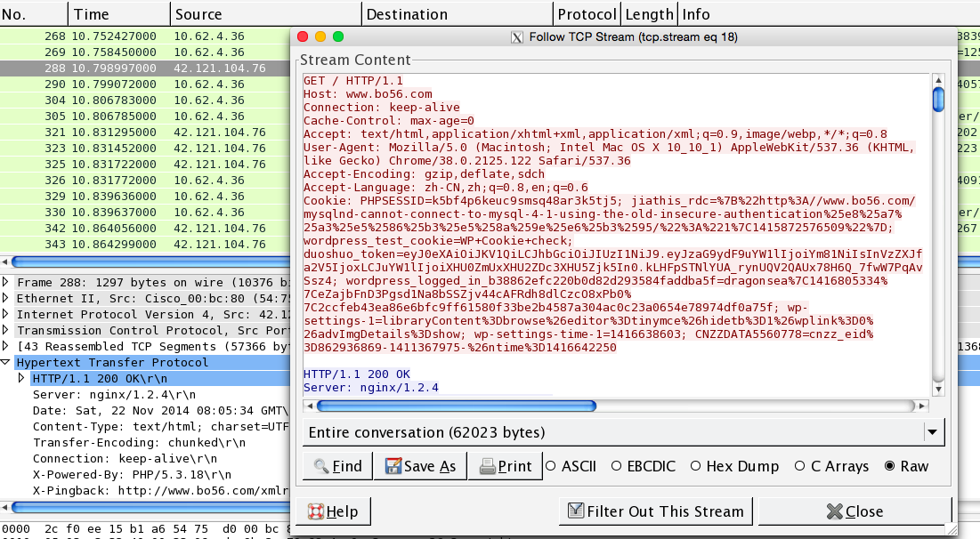Screen dimensions: 980x539
Task: Click the green zoom dot of dialog
Action: click(x=337, y=37)
